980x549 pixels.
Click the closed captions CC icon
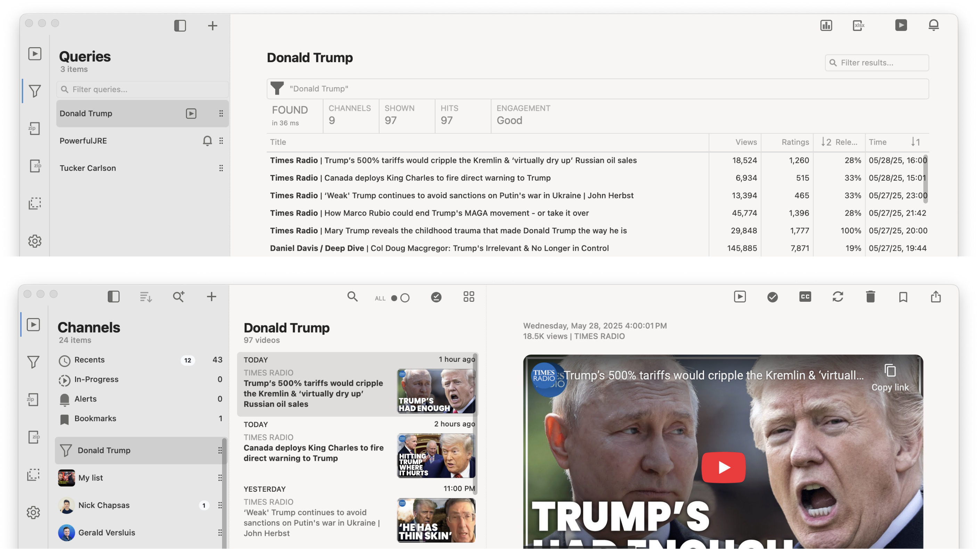(805, 297)
